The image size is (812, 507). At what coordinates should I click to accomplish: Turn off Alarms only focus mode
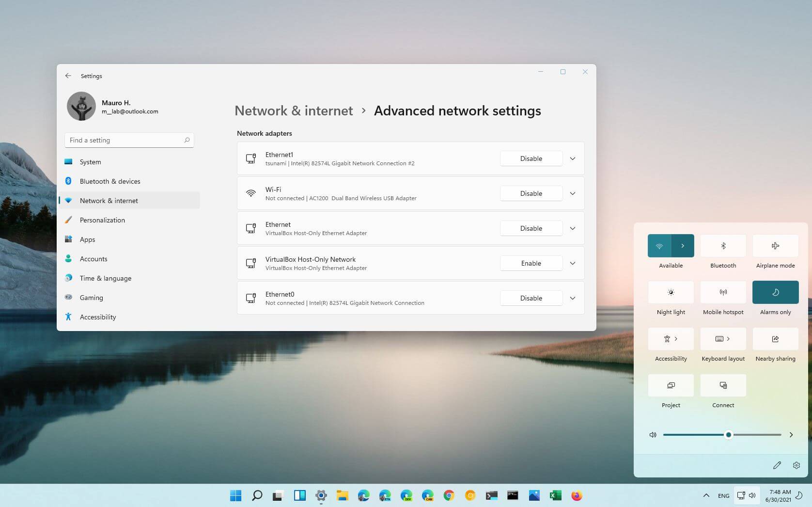click(775, 292)
